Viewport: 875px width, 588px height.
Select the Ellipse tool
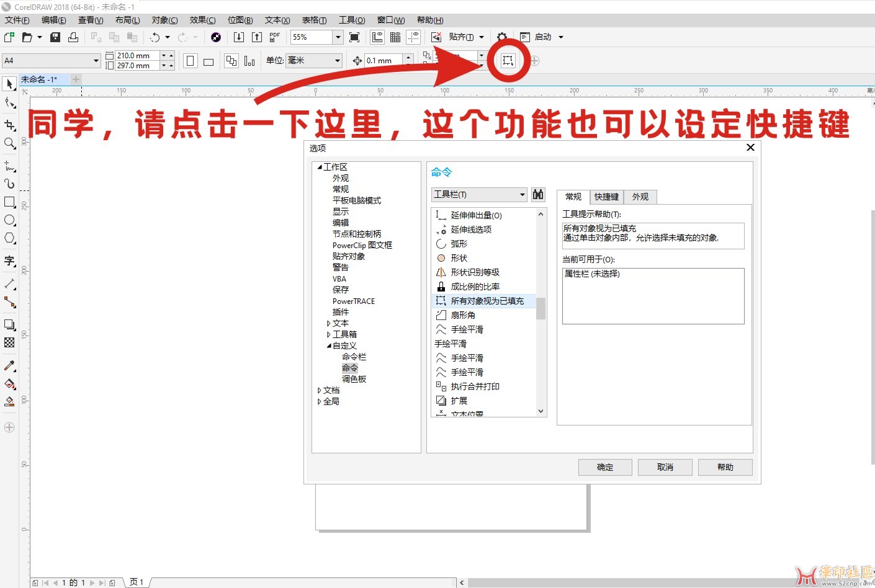click(x=9, y=220)
